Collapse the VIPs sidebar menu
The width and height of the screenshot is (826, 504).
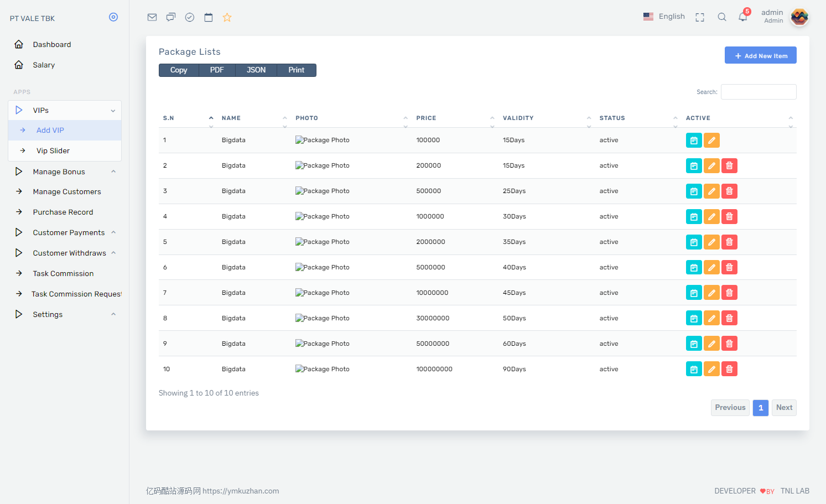tap(65, 111)
